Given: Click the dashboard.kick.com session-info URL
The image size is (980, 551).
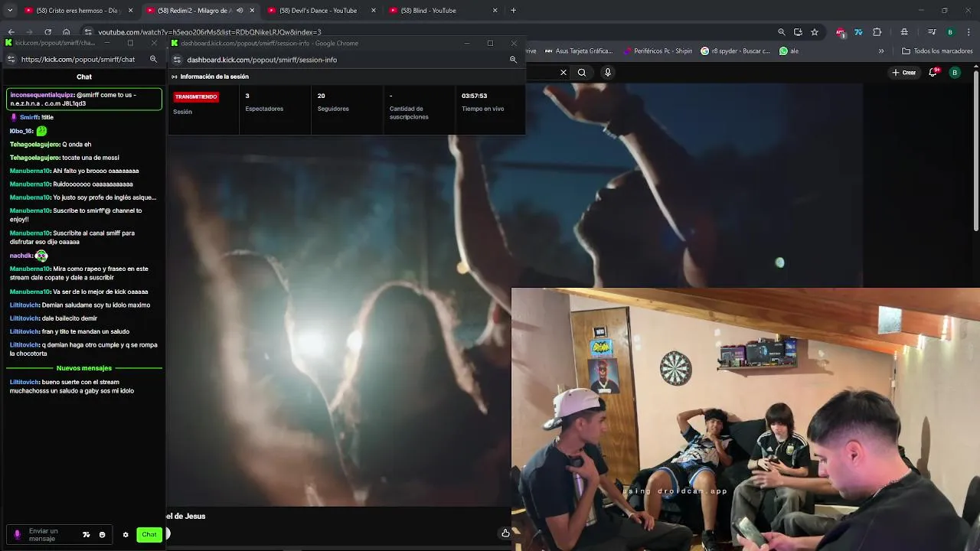Looking at the screenshot, I should point(262,59).
